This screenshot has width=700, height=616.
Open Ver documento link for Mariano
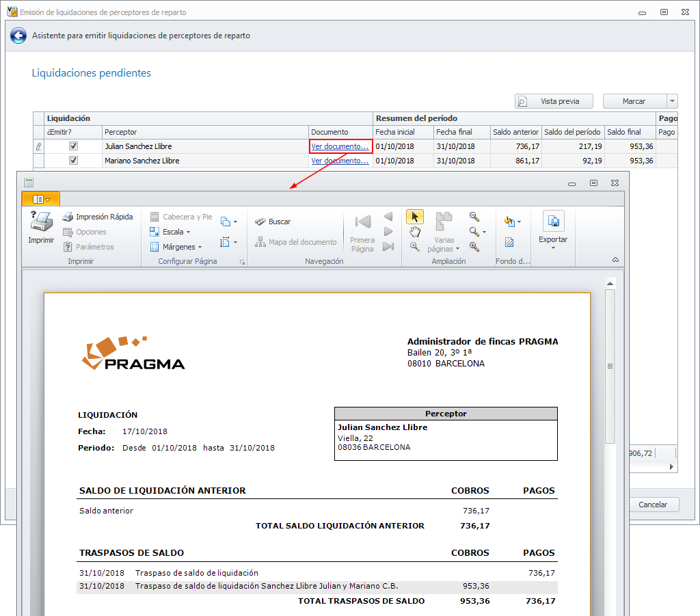coord(340,161)
